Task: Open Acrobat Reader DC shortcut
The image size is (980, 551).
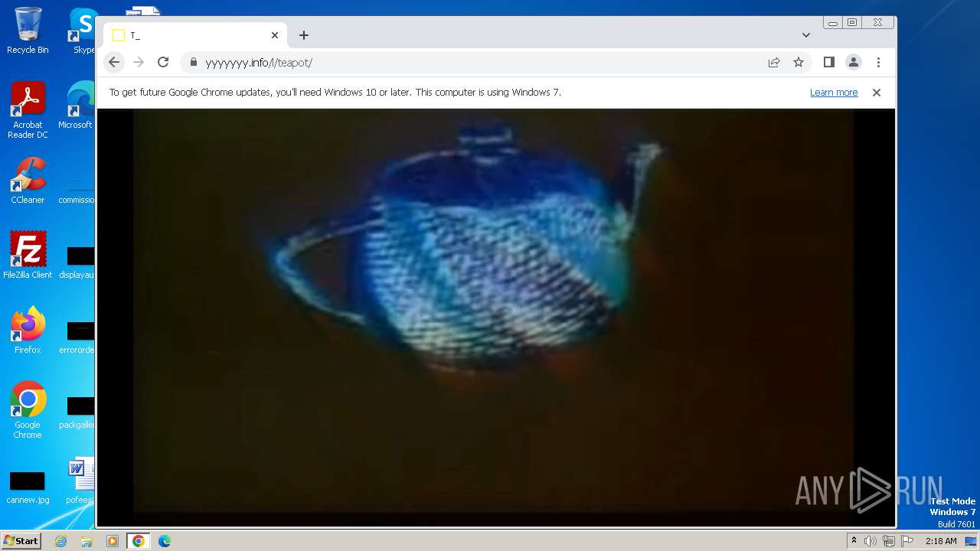Action: pos(28,111)
